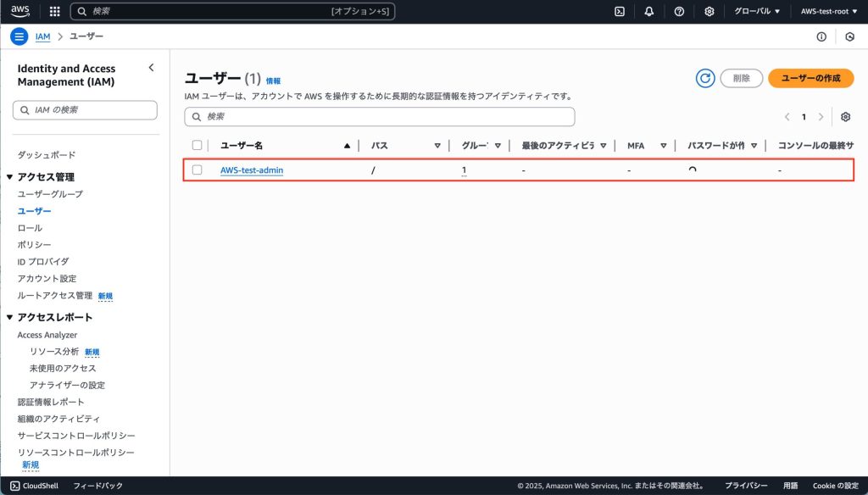Go to previous page of users
The image size is (868, 495).
click(787, 117)
